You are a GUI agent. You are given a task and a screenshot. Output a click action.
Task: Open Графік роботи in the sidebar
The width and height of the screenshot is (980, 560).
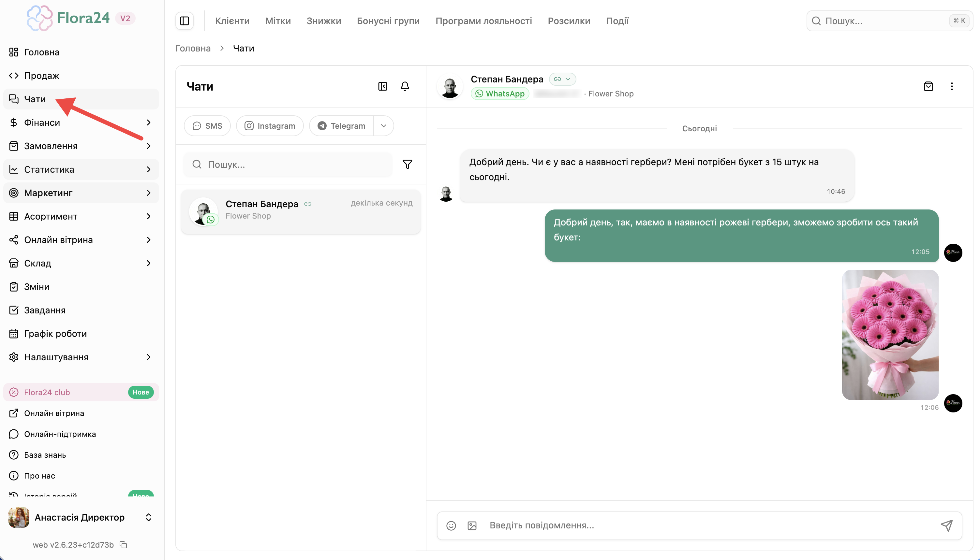point(81,334)
